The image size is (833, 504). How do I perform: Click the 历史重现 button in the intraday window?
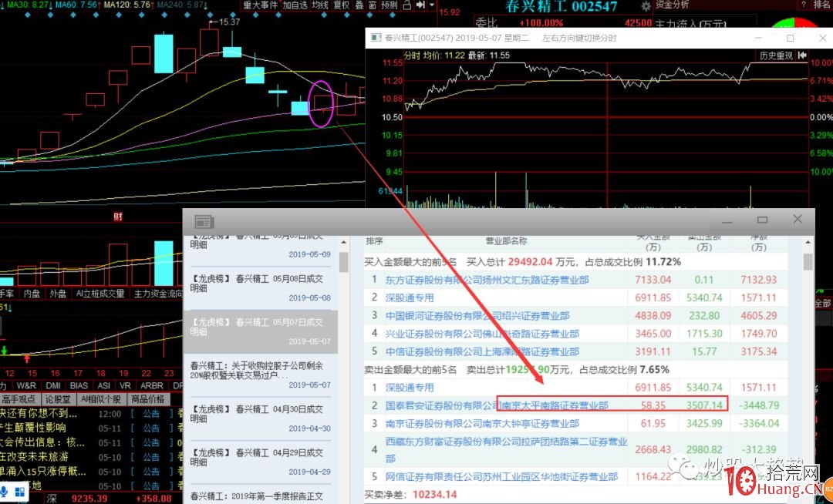[x=776, y=55]
